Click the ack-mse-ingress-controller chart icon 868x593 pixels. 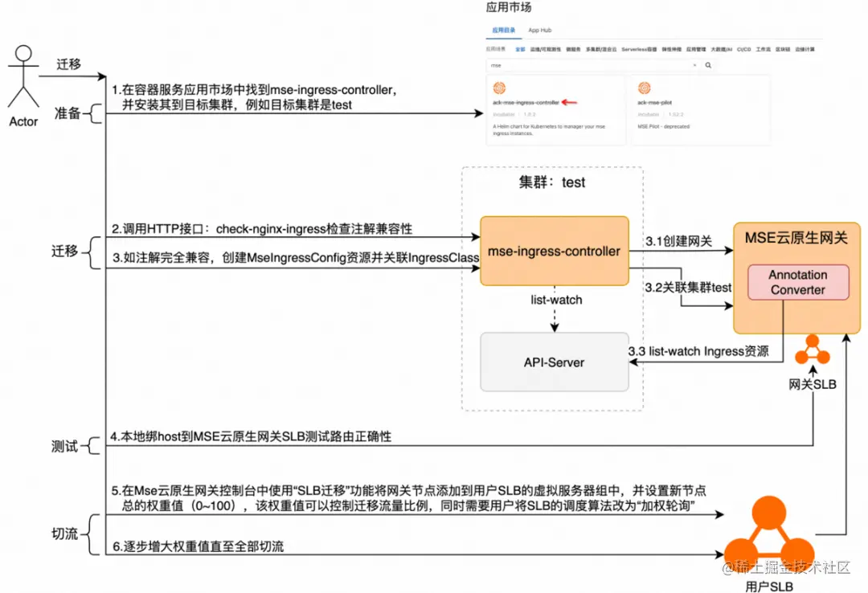point(499,88)
